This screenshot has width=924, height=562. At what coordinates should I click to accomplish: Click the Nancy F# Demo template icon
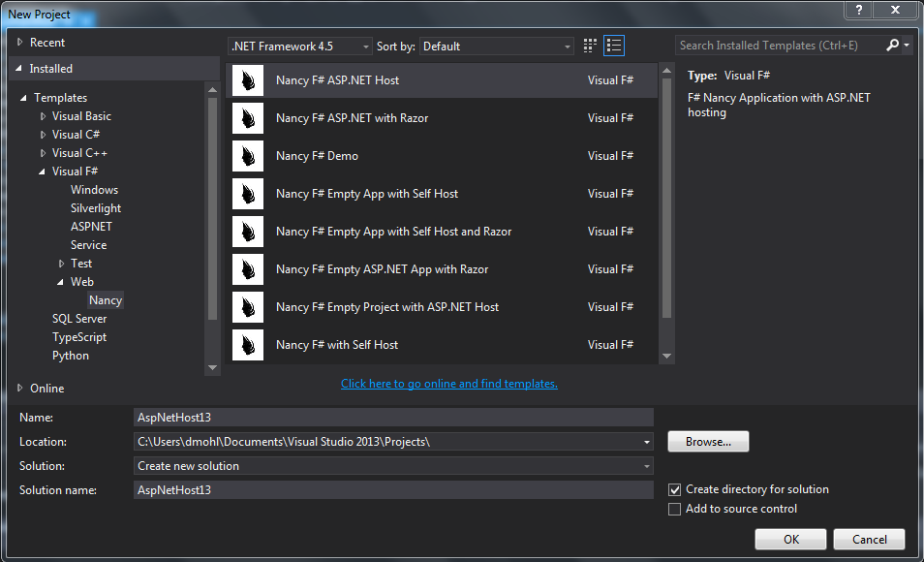click(248, 156)
